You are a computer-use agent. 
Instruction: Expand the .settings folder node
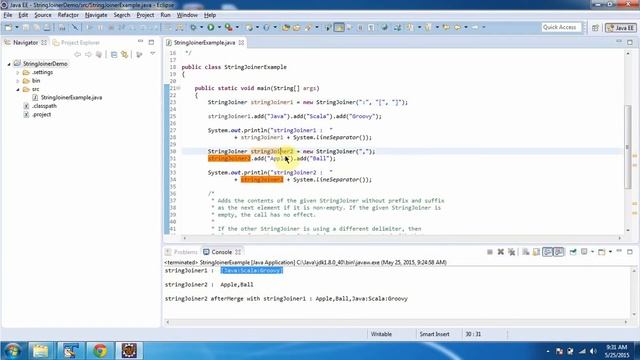click(18, 72)
